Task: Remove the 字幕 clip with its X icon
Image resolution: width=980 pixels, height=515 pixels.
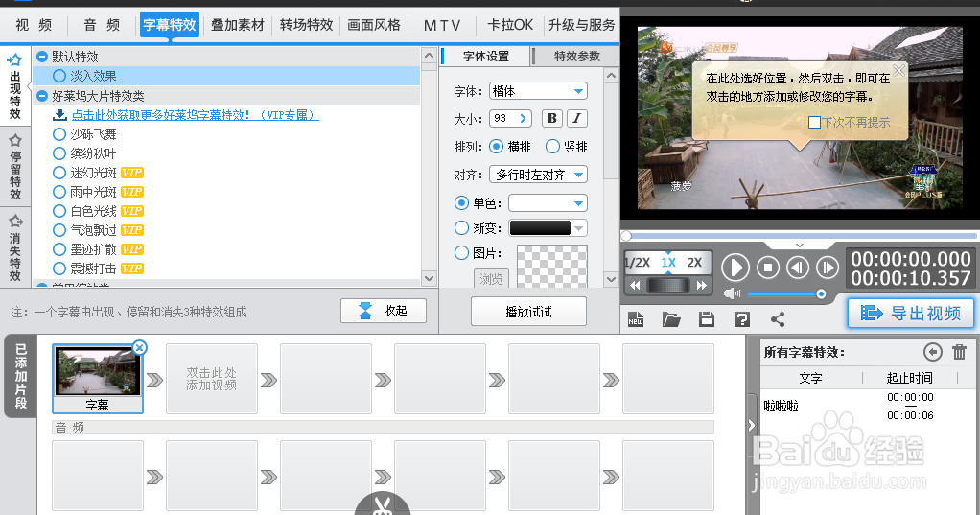Action: [x=139, y=347]
